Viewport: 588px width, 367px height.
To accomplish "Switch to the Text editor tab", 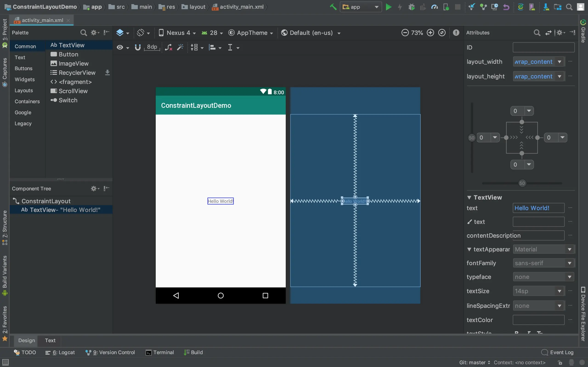I will 50,340.
